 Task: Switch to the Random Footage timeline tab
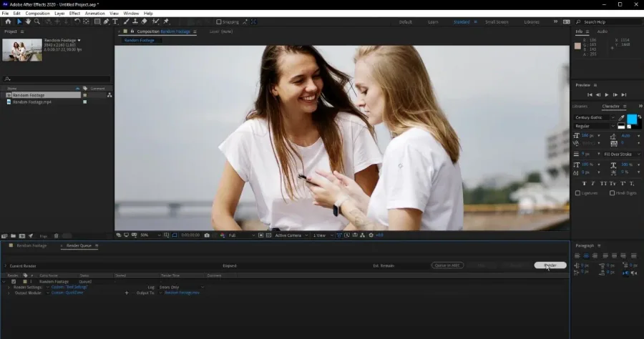[x=31, y=246]
